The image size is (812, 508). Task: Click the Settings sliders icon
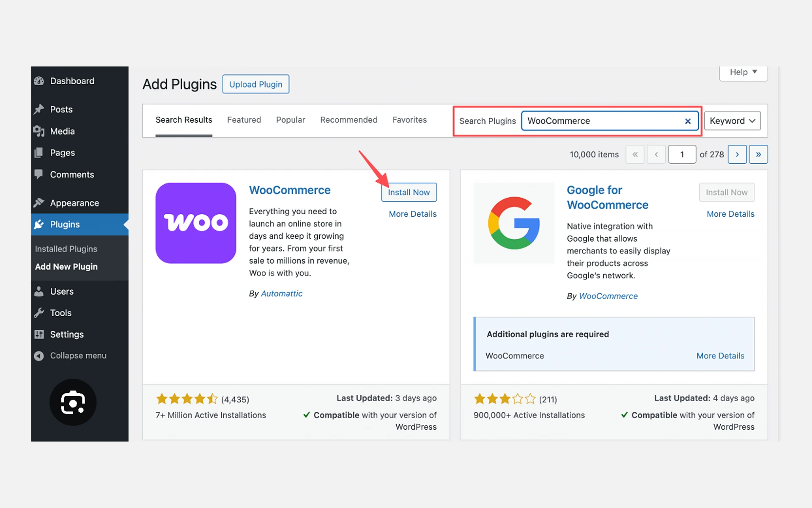point(39,334)
